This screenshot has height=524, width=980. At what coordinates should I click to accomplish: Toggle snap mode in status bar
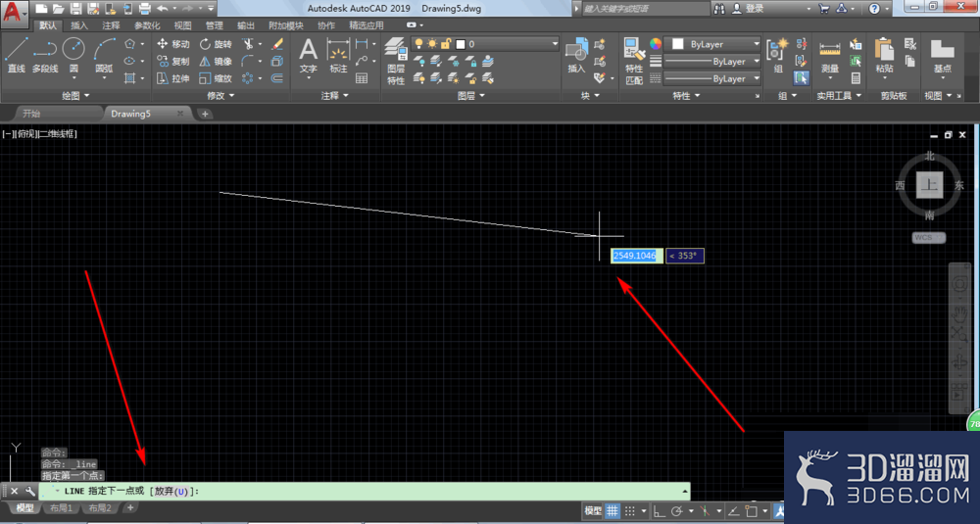(x=630, y=511)
